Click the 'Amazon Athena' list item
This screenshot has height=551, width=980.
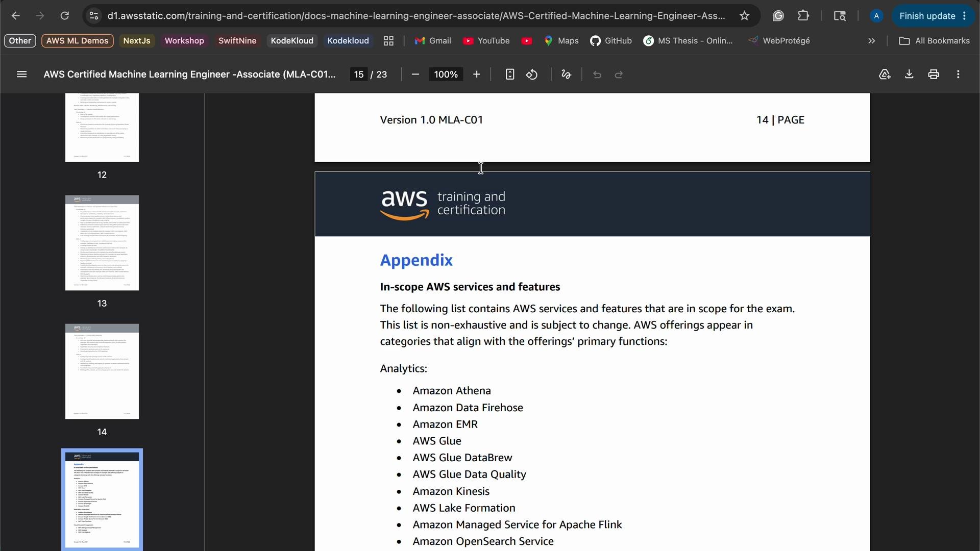452,391
